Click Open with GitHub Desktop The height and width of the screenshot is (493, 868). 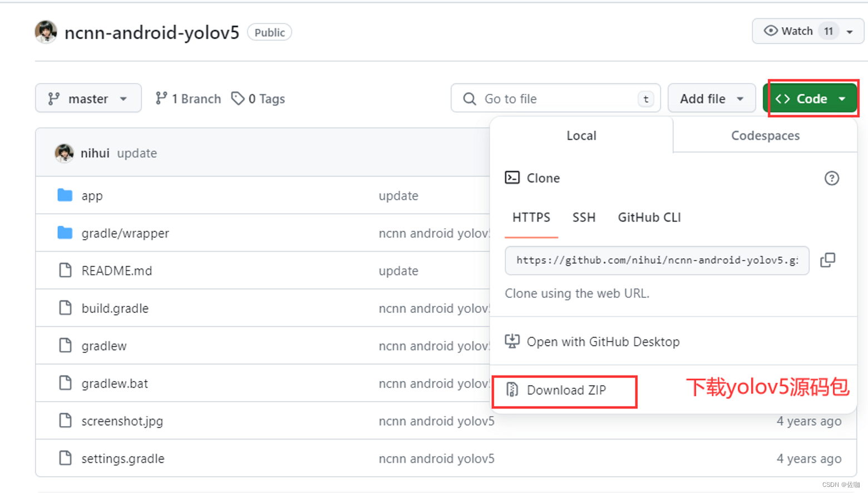(603, 342)
